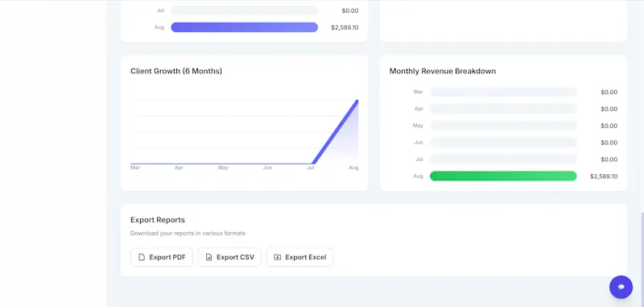Click the CSV document icon
Screen dimensions: 644x307
[x=209, y=257]
